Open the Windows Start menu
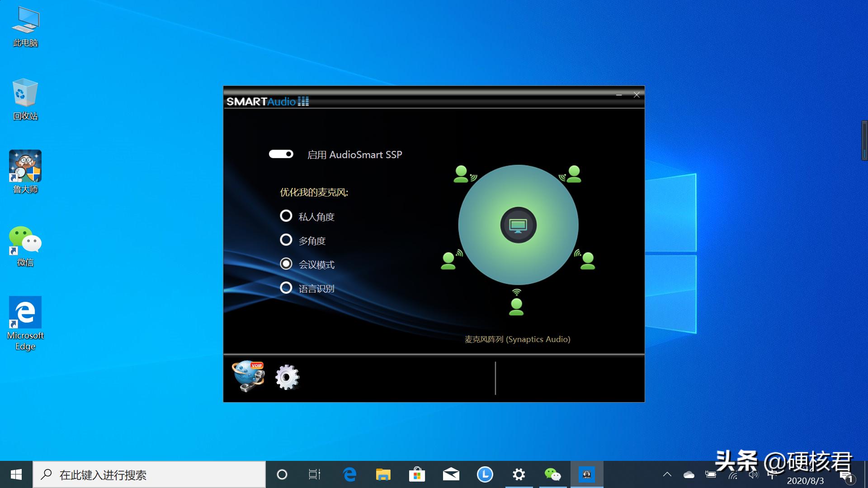 click(x=16, y=474)
